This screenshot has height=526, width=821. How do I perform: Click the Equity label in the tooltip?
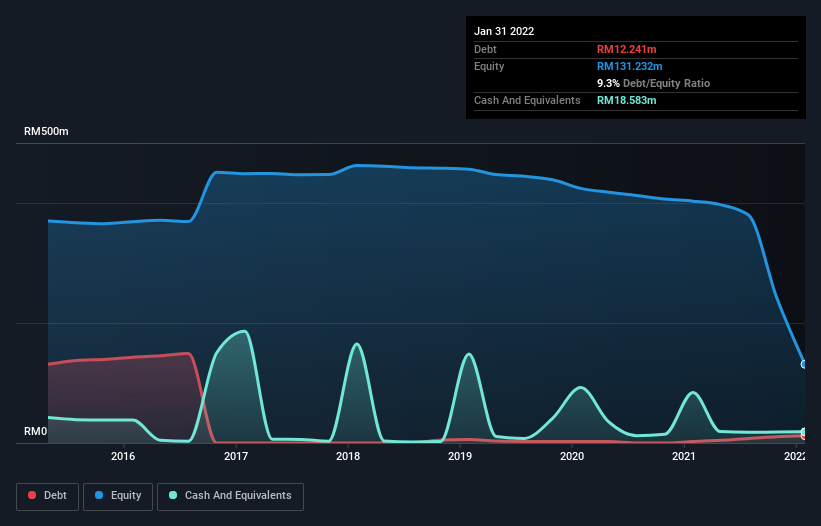coord(489,66)
